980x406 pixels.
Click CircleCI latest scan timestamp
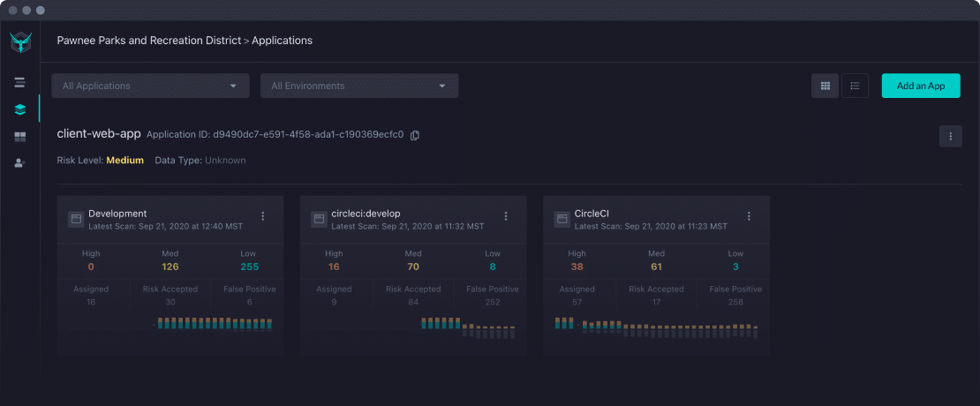(651, 226)
